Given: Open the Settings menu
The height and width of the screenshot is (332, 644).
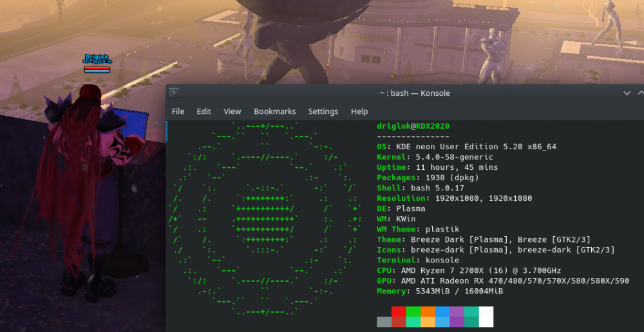Looking at the screenshot, I should tap(323, 111).
